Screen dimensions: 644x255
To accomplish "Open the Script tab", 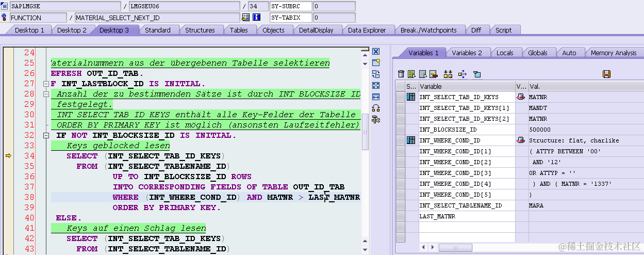I will [x=503, y=30].
